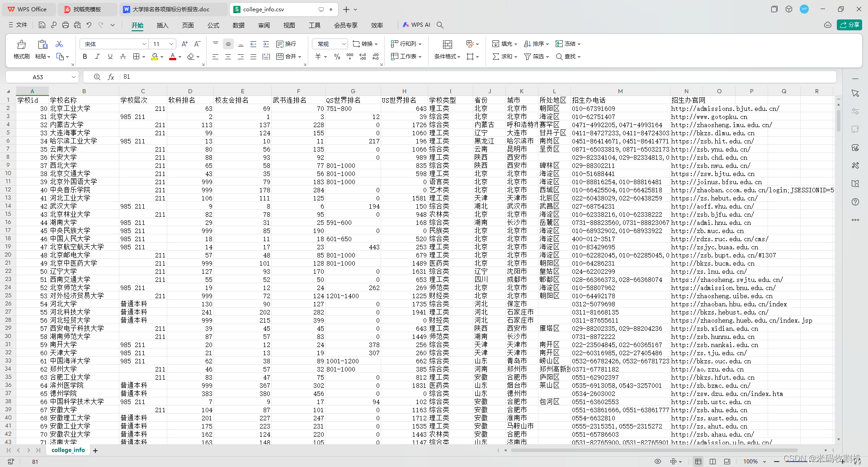This screenshot has height=467, width=868.
Task: Click the Increase indent icon
Action: (x=266, y=44)
